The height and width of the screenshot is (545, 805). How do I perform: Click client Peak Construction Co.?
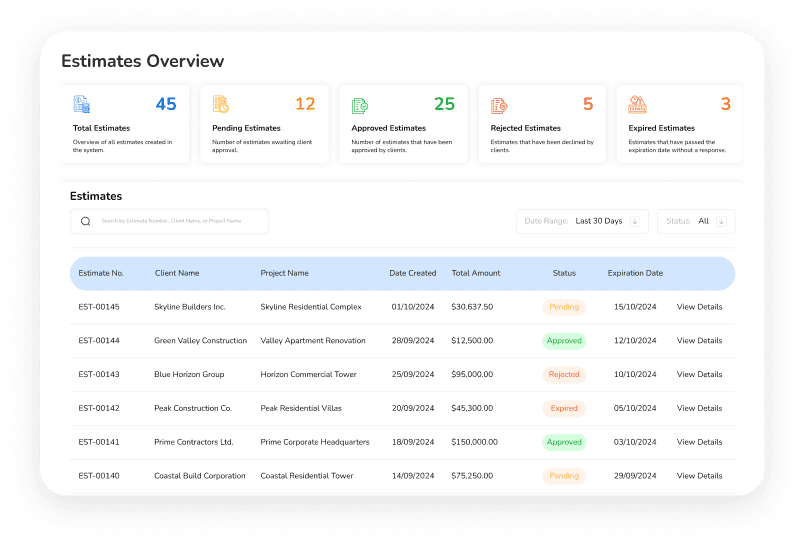[x=193, y=408]
